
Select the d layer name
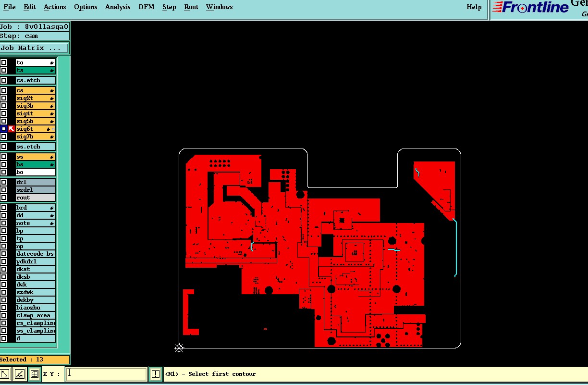pos(35,338)
